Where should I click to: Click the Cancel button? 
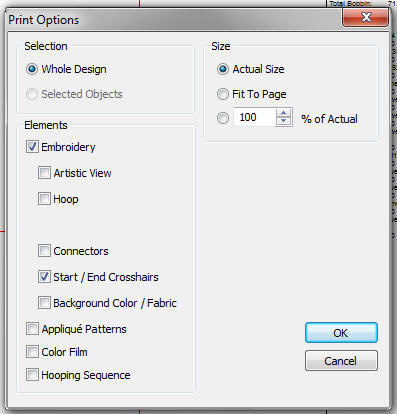[x=341, y=361]
